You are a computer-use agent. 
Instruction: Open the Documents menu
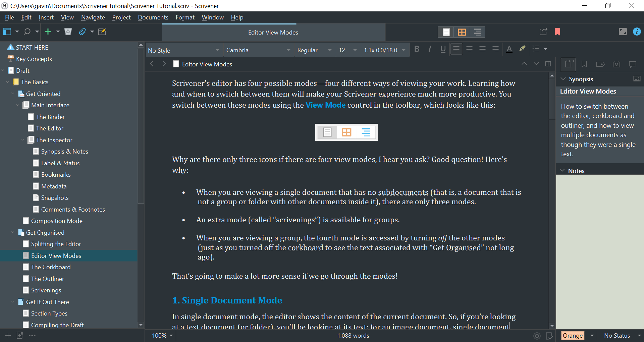point(153,17)
